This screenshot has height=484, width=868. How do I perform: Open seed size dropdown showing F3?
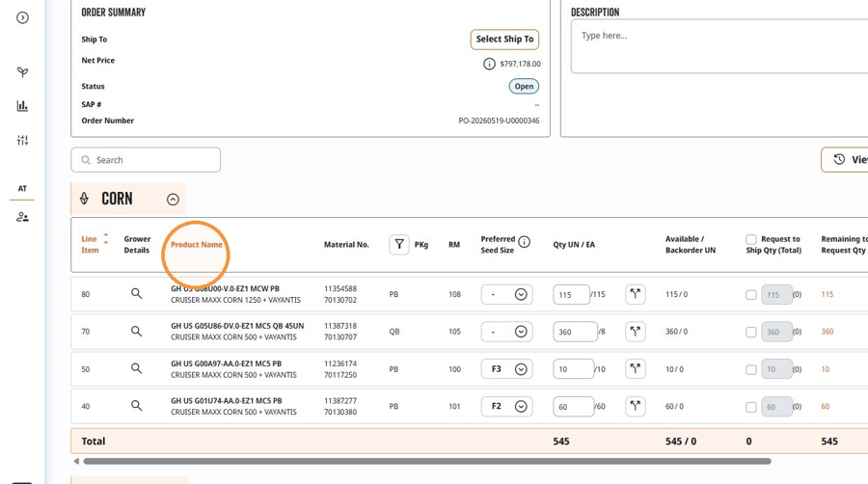[506, 369]
